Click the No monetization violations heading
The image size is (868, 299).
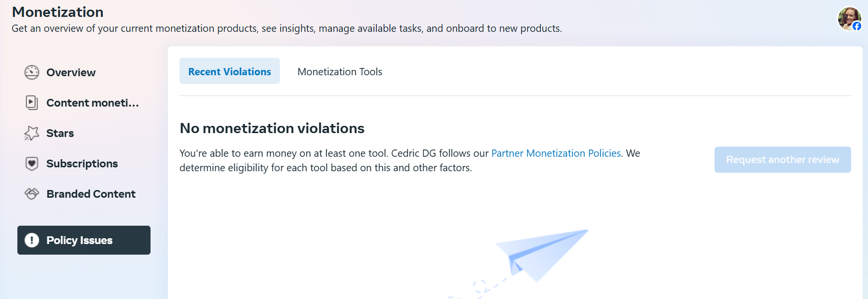[x=272, y=128]
